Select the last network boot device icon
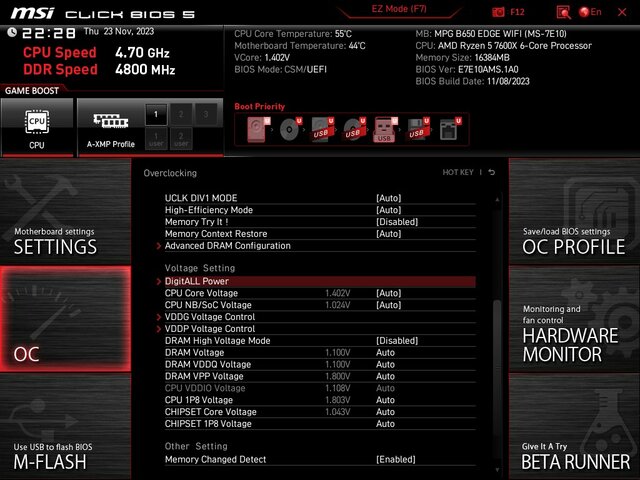Screen dimensions: 640x480 click(447, 129)
